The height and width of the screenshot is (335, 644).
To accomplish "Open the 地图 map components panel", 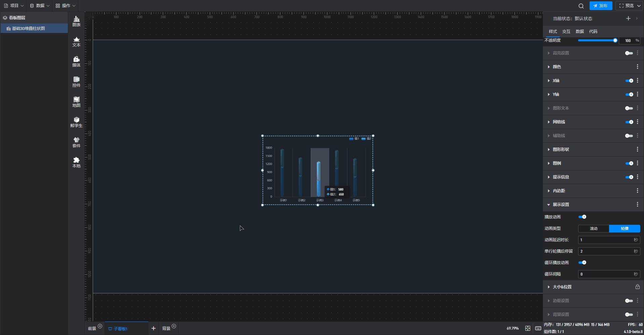I will (76, 102).
